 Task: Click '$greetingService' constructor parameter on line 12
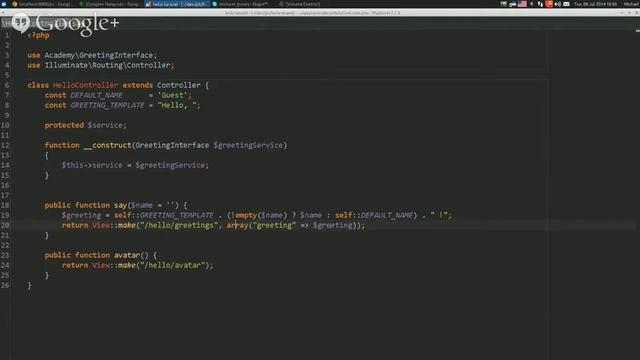click(248, 145)
